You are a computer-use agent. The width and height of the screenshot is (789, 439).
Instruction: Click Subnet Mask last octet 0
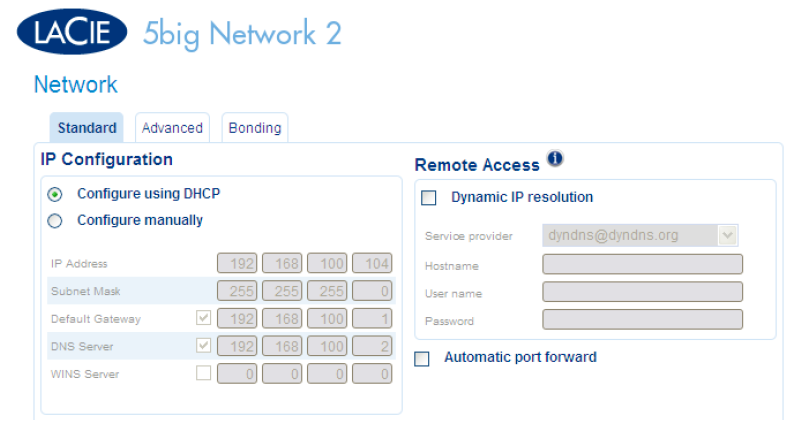[372, 291]
